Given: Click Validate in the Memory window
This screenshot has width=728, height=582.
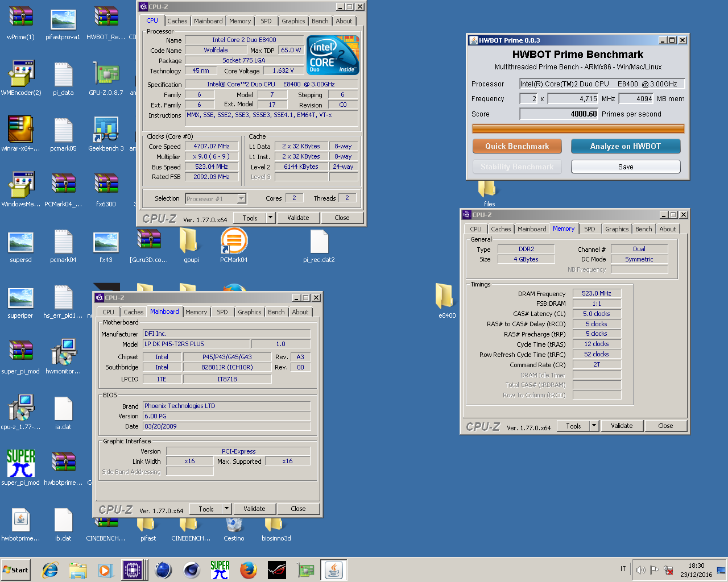Looking at the screenshot, I should [622, 426].
